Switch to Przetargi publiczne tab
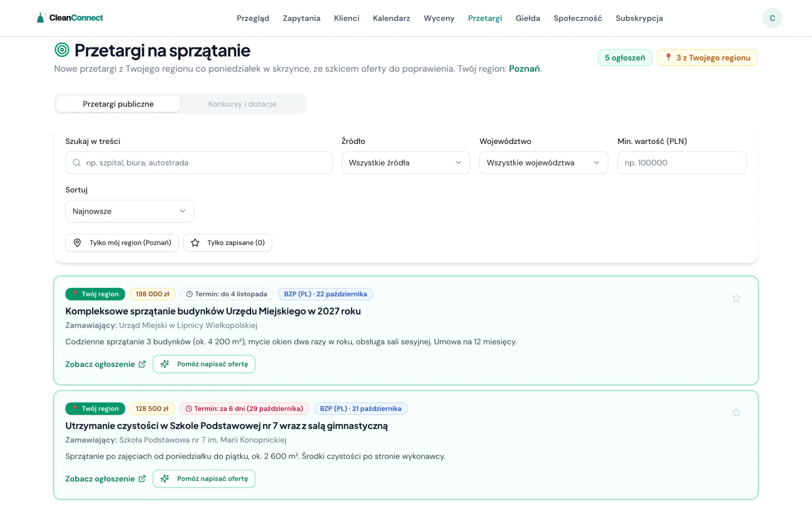The image size is (812, 508). pos(118,104)
